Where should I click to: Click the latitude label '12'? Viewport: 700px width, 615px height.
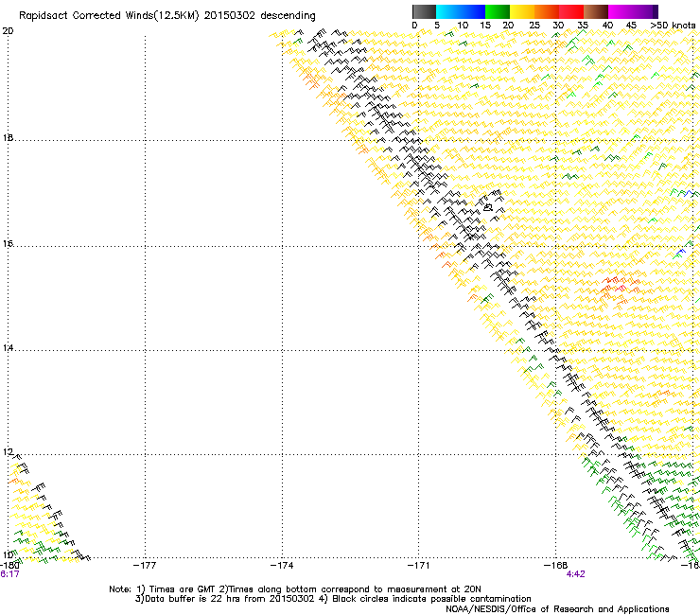pos(8,452)
